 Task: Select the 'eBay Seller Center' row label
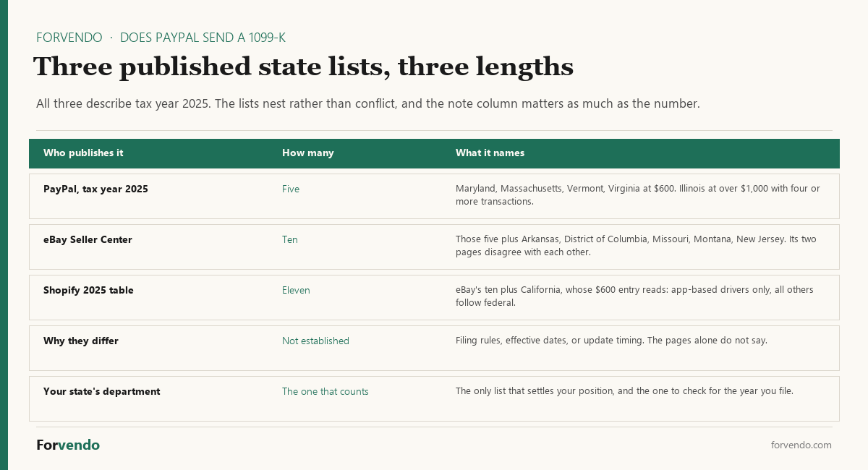pos(88,240)
